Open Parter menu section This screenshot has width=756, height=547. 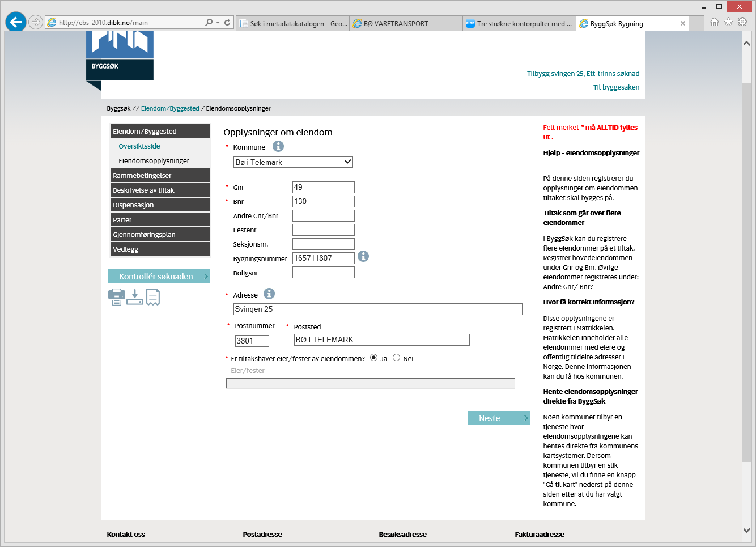[x=160, y=219]
